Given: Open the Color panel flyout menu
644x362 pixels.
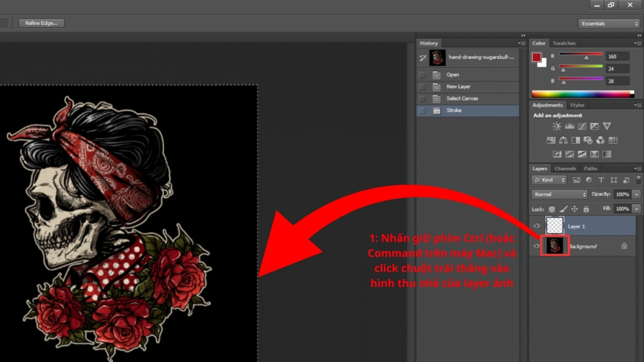Looking at the screenshot, I should pyautogui.click(x=638, y=43).
